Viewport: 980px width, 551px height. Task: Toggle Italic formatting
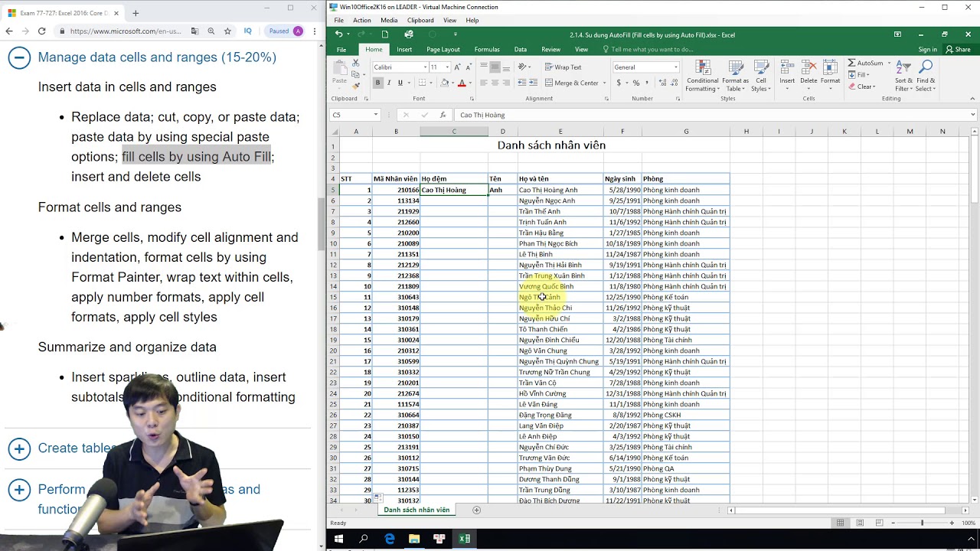(x=388, y=83)
